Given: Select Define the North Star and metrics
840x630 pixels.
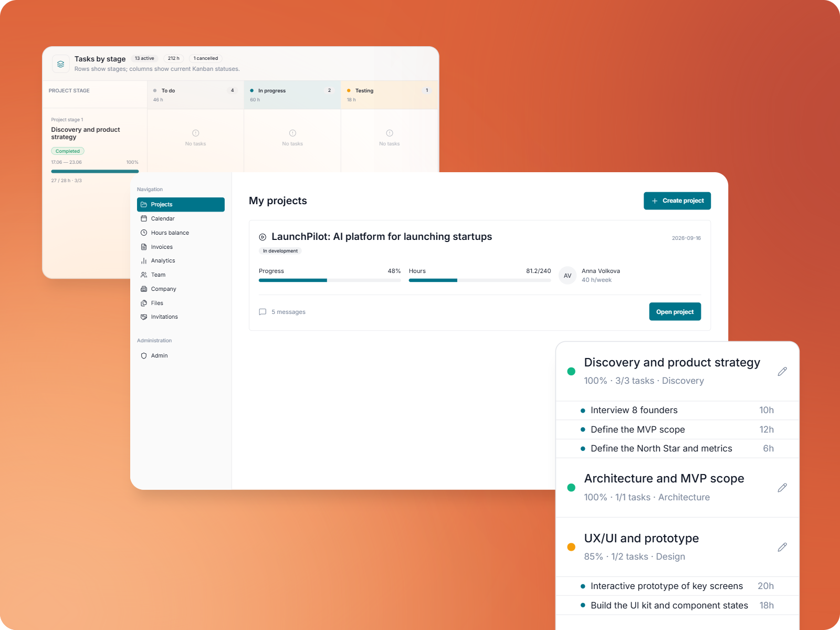Looking at the screenshot, I should tap(677, 449).
